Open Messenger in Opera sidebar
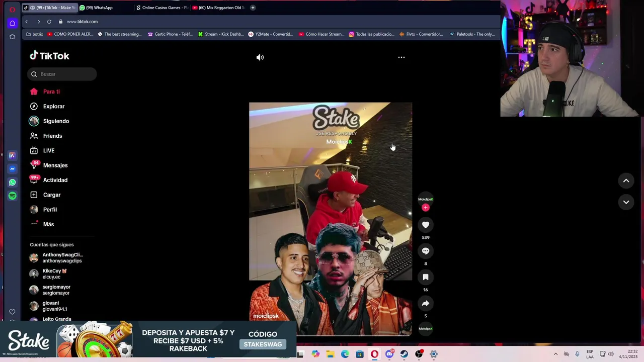 pos(12,169)
